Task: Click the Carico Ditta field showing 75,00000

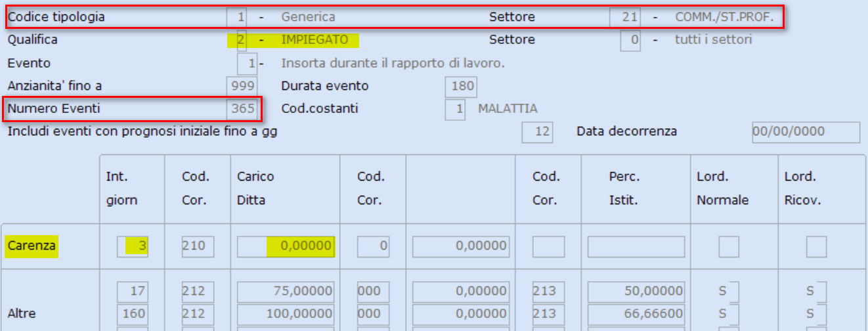Action: 286,291
